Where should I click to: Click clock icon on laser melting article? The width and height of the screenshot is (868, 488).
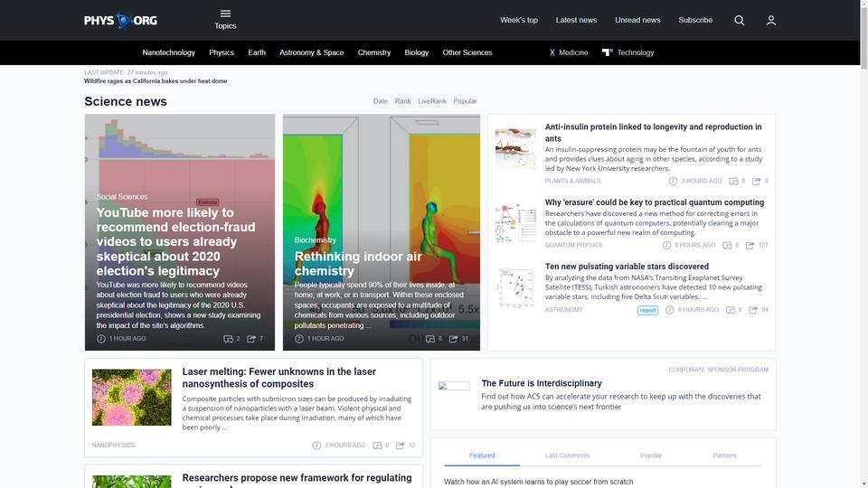click(316, 446)
